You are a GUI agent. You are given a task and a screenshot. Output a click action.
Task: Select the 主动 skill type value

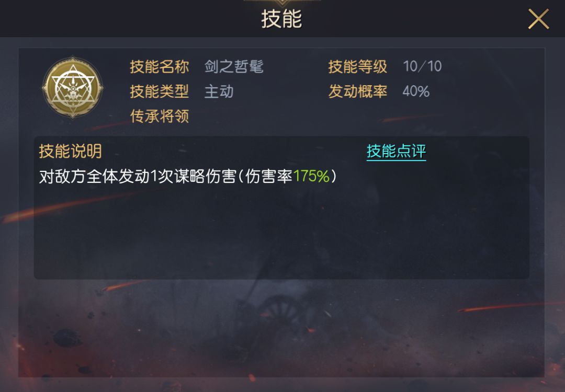pos(219,91)
